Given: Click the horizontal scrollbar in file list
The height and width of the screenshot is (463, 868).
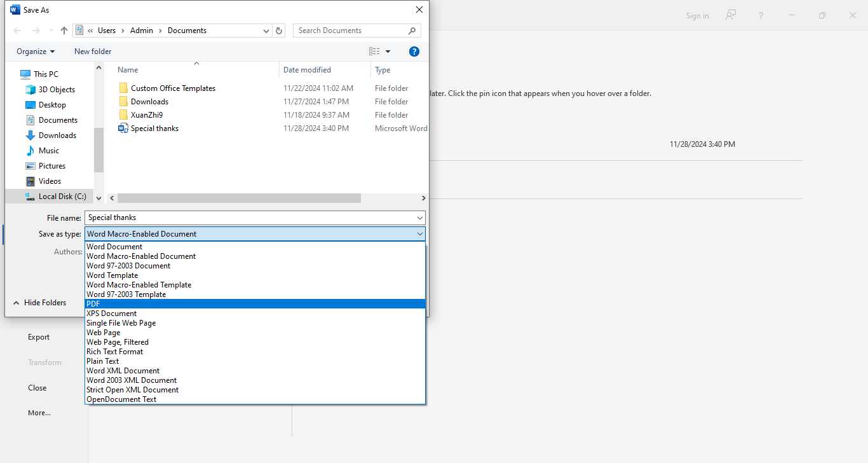Looking at the screenshot, I should tap(239, 198).
